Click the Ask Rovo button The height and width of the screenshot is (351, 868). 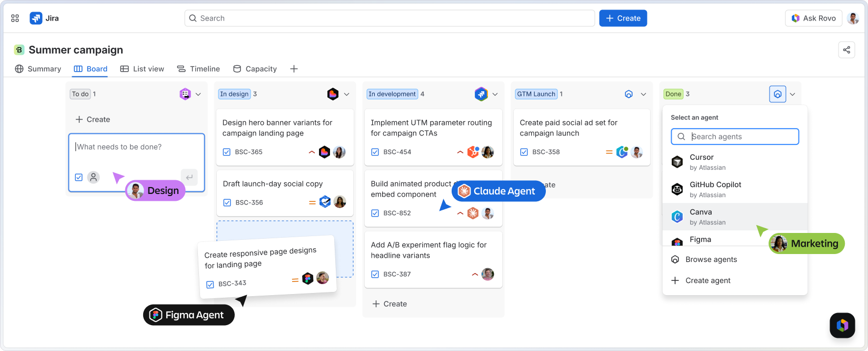pos(814,18)
